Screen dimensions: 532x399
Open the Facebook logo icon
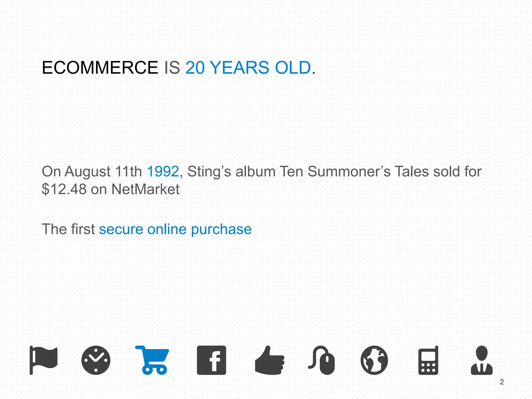pyautogui.click(x=211, y=360)
